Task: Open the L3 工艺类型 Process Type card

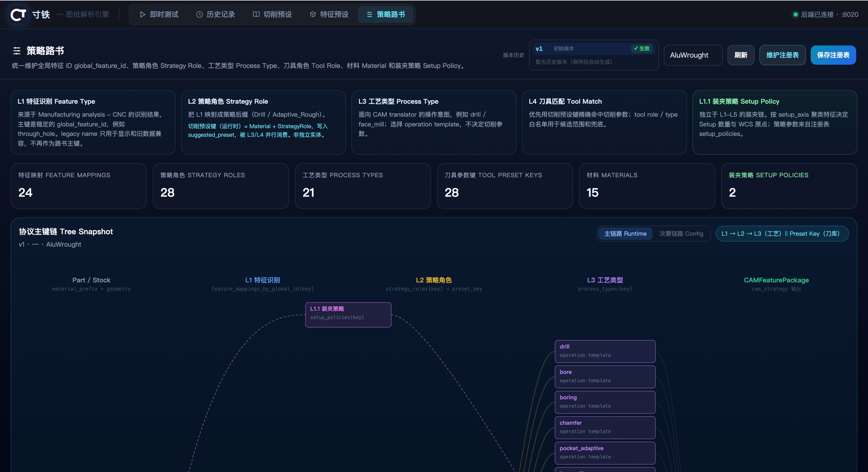Action: coord(434,122)
